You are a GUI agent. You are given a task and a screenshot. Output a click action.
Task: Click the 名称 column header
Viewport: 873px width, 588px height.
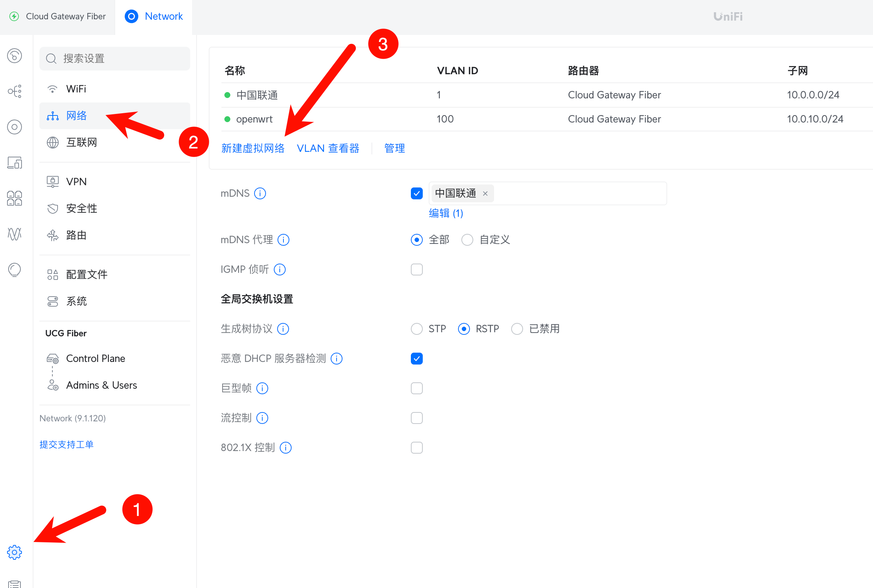[x=235, y=71]
